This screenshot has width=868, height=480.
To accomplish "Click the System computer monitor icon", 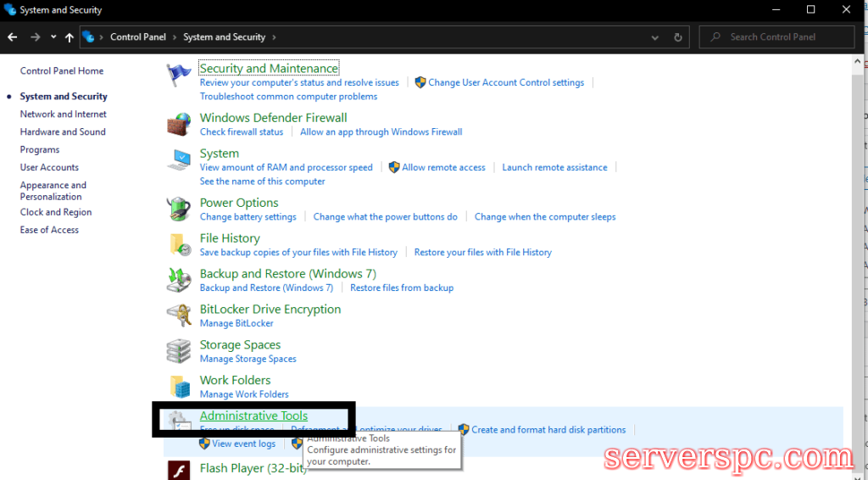I will click(x=179, y=159).
